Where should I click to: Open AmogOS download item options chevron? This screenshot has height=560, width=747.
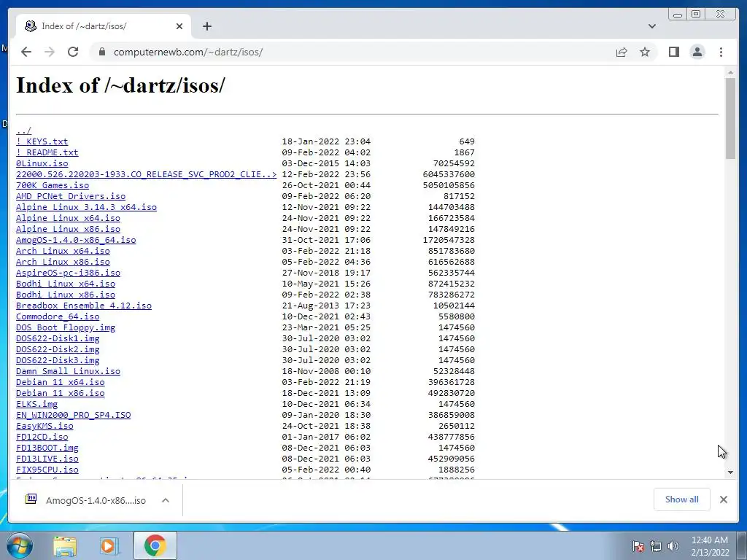pyautogui.click(x=166, y=500)
